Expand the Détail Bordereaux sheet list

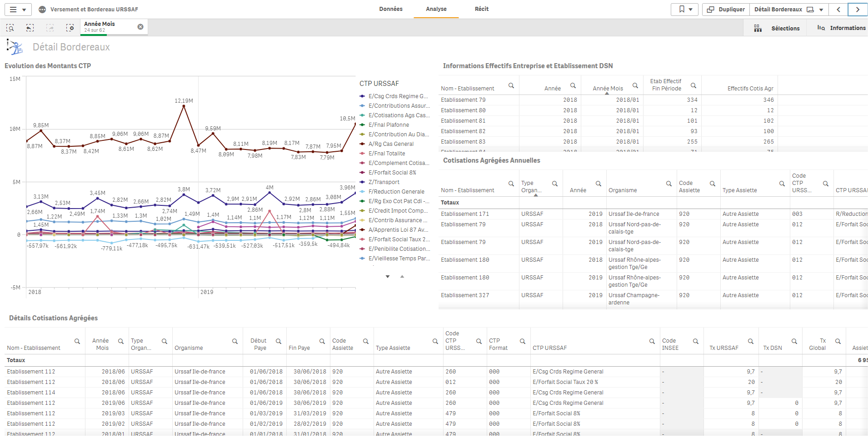point(821,10)
